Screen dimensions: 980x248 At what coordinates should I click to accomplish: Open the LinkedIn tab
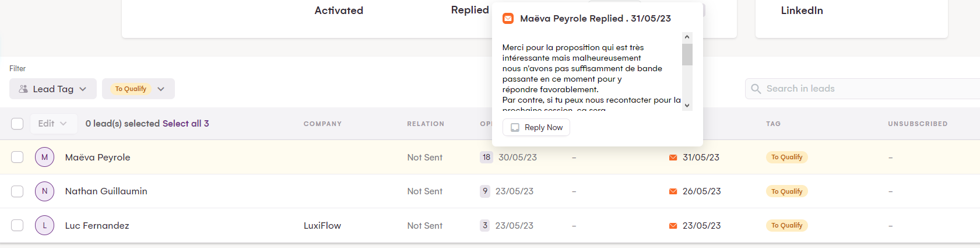tap(802, 11)
